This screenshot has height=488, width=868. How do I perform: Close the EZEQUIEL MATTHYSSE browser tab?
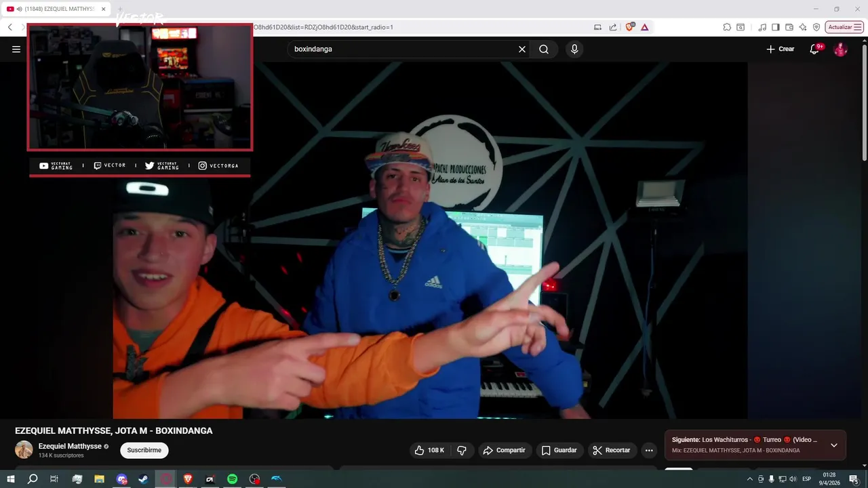coord(104,9)
